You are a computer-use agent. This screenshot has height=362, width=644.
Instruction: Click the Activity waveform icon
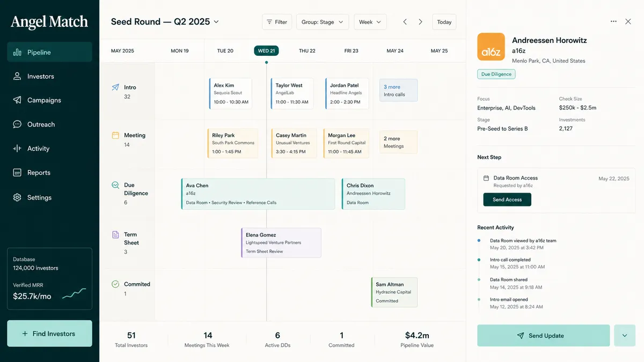[x=17, y=149]
